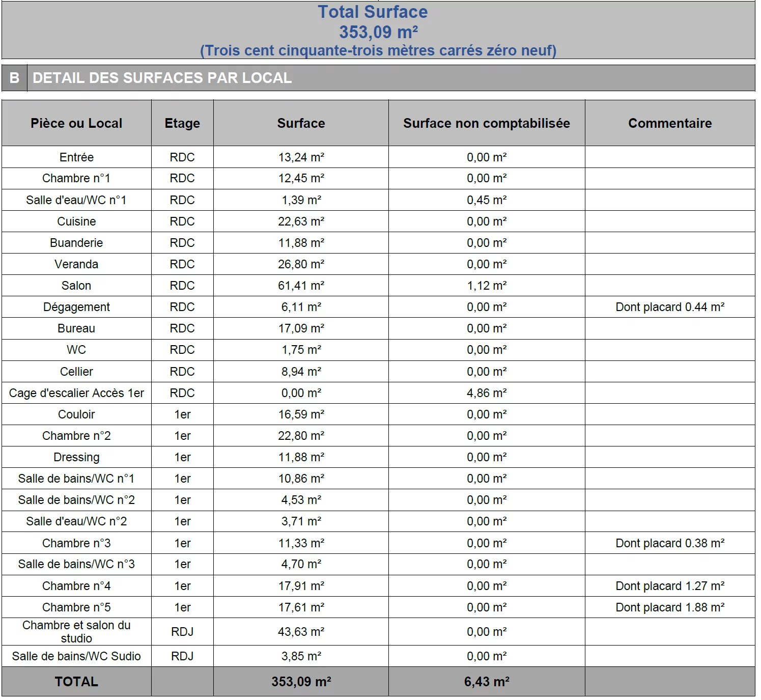Image resolution: width=761 pixels, height=700 pixels.
Task: Select the 'Chambre n°2' cell
Action: tap(76, 436)
